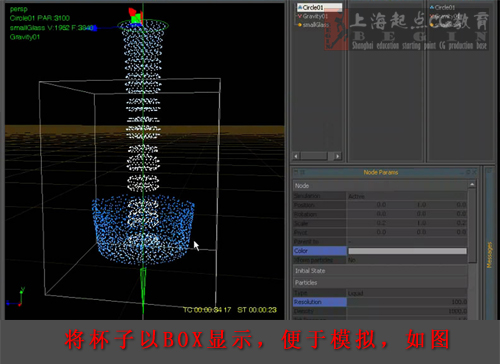Select the smallGlass object icon
The height and width of the screenshot is (364, 500).
point(300,25)
